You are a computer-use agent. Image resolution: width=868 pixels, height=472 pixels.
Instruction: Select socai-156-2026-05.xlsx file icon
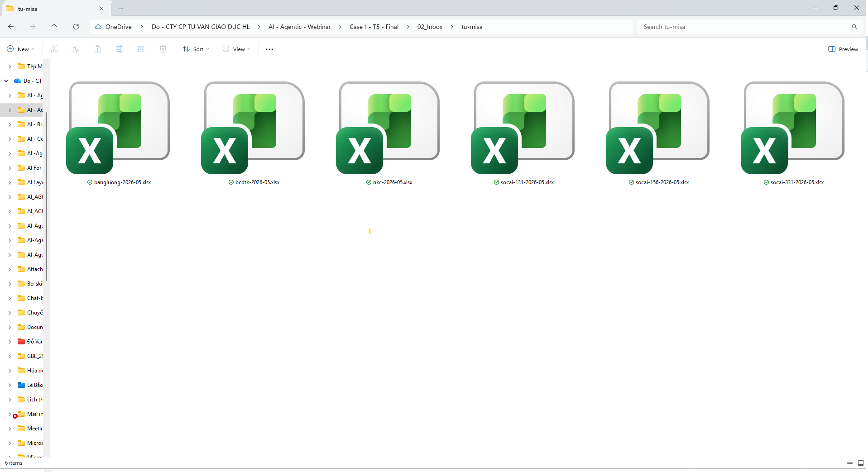pos(658,128)
